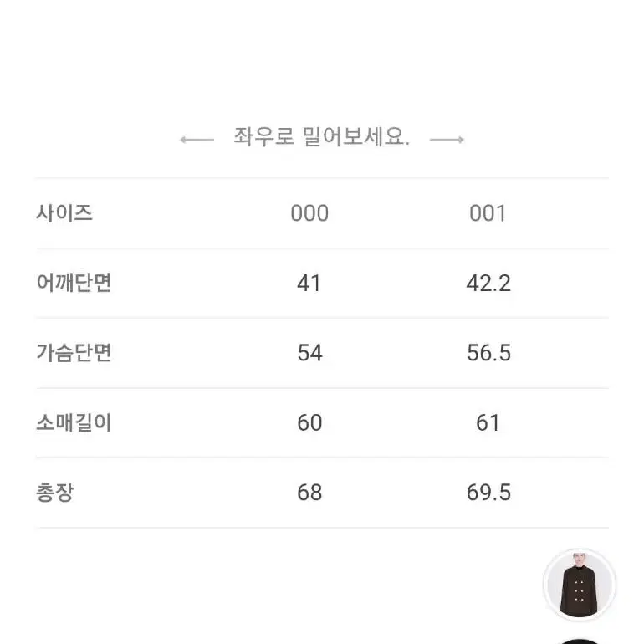The height and width of the screenshot is (644, 644).
Task: Click the 소매길이 row label
Action: 74,422
